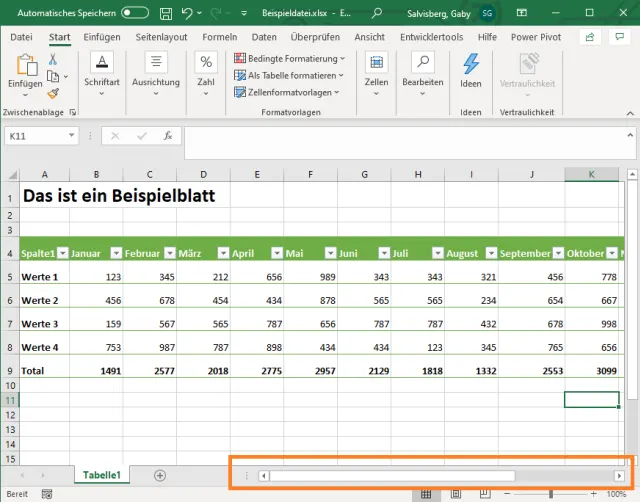Click the insert function fx icon
Image resolution: width=640 pixels, height=502 pixels.
click(x=168, y=135)
